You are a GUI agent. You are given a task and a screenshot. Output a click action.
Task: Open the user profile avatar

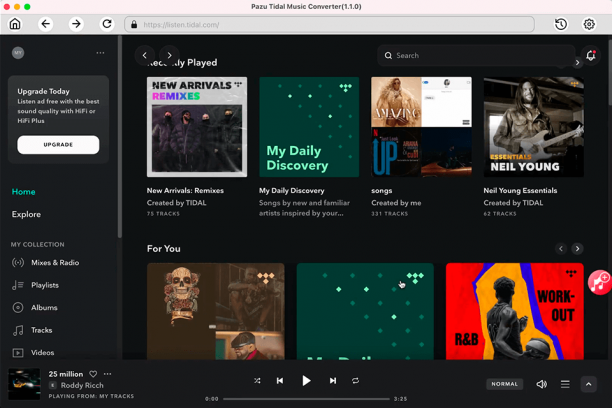[x=18, y=53]
